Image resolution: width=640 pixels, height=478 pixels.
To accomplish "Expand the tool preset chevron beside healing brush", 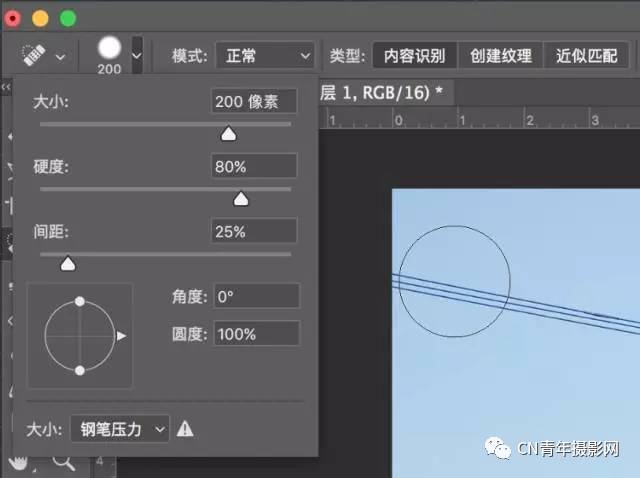I will pos(61,58).
